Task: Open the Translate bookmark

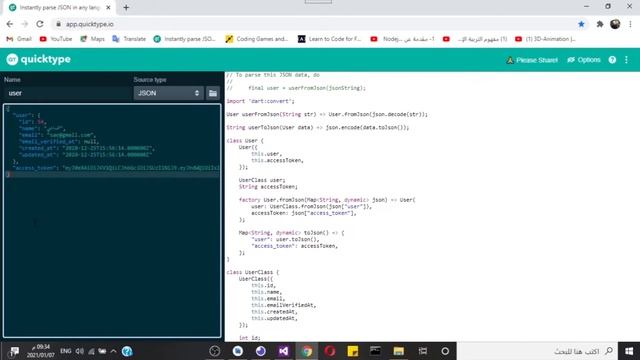Action: click(129, 39)
